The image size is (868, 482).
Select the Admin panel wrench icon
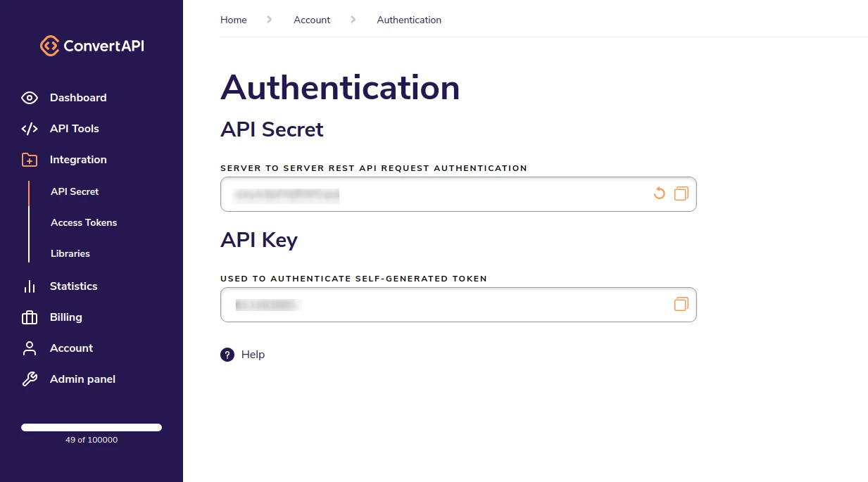click(x=30, y=379)
